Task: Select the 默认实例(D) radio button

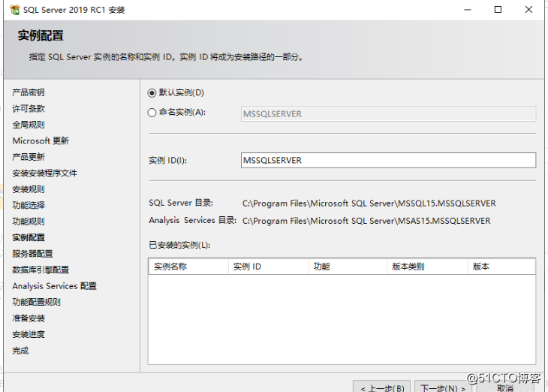Action: click(152, 93)
